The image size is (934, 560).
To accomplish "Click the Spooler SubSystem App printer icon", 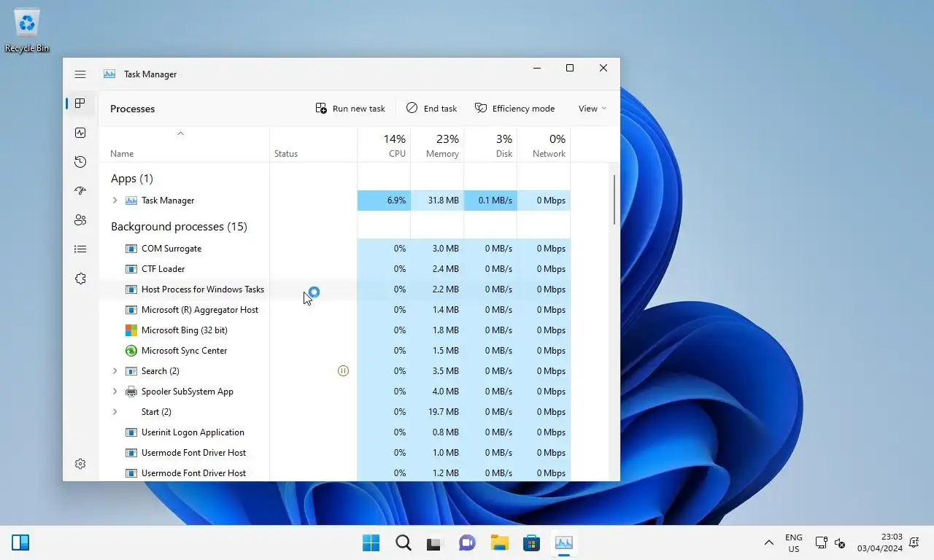I will click(131, 392).
